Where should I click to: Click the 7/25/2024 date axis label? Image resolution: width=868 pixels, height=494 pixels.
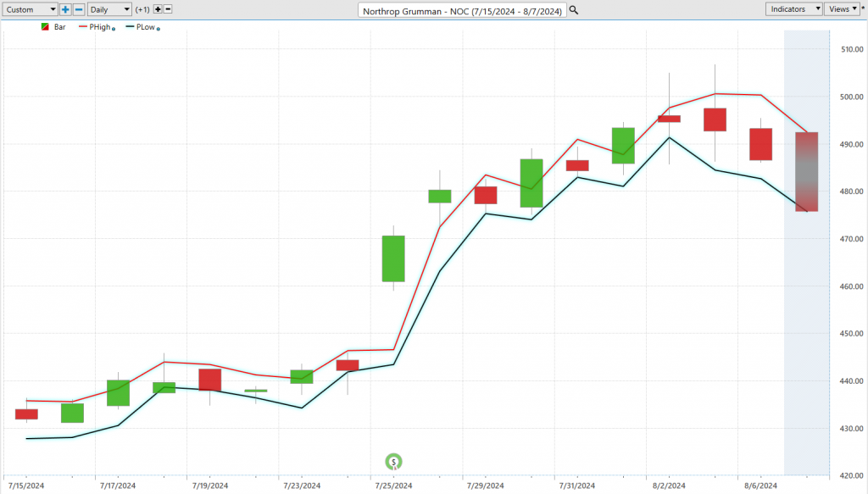393,486
